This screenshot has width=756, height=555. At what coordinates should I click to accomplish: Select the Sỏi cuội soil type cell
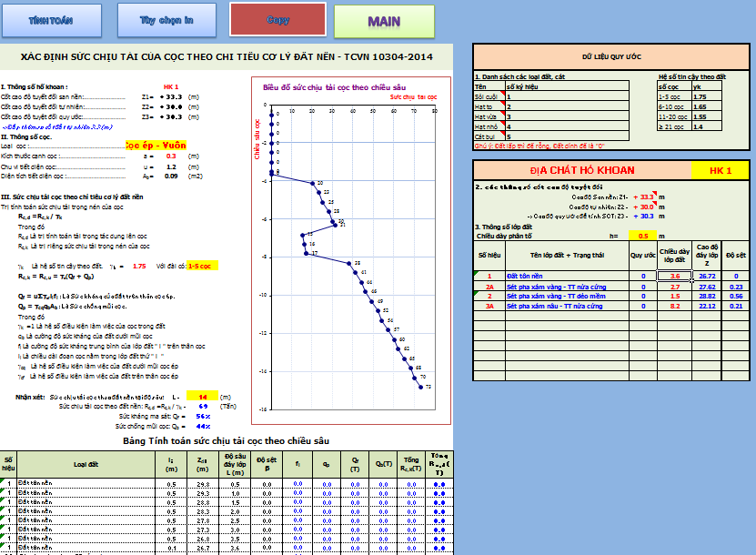(x=489, y=96)
